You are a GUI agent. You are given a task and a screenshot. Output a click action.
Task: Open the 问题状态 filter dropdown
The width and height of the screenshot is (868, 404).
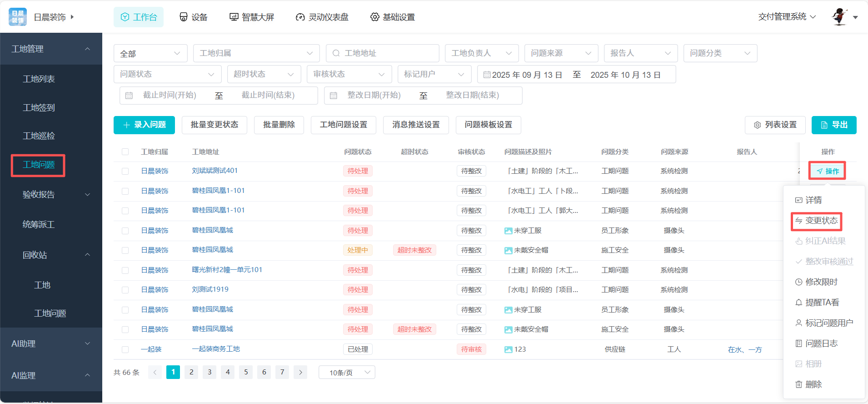point(167,74)
